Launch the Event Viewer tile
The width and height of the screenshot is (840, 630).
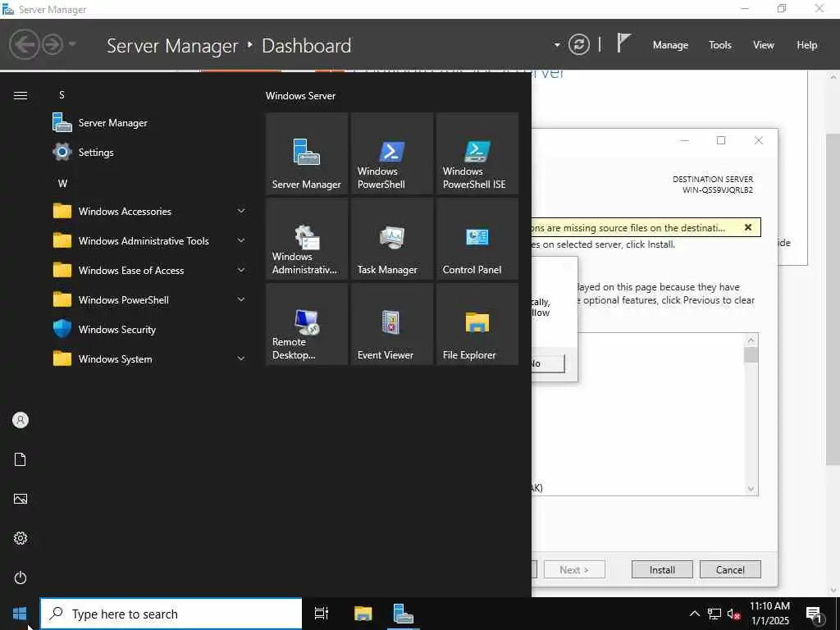(391, 324)
